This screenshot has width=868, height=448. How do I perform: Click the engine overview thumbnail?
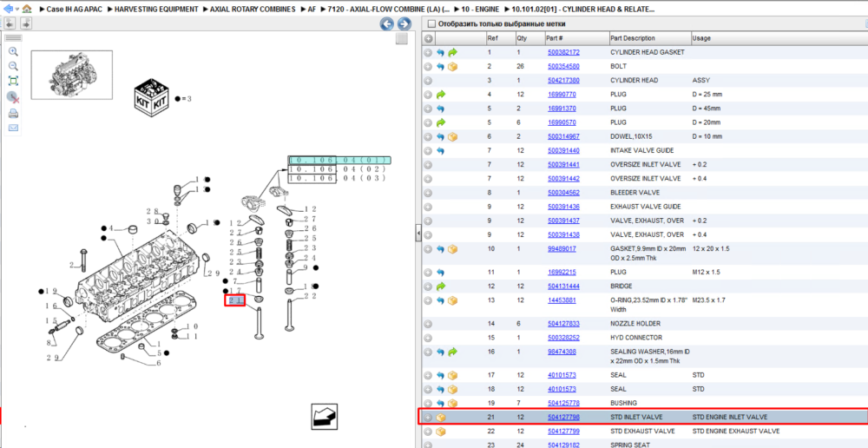[71, 75]
